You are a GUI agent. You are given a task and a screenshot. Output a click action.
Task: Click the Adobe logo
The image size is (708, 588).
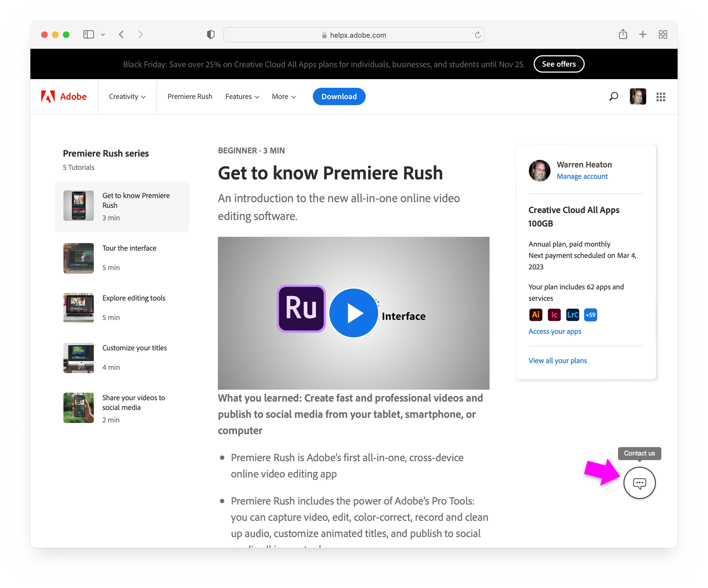pyautogui.click(x=64, y=96)
